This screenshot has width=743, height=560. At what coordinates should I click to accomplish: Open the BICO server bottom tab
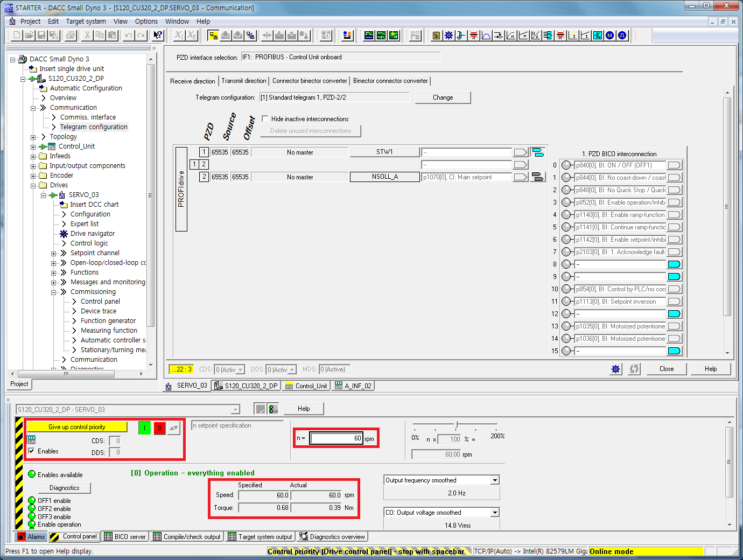coord(125,537)
